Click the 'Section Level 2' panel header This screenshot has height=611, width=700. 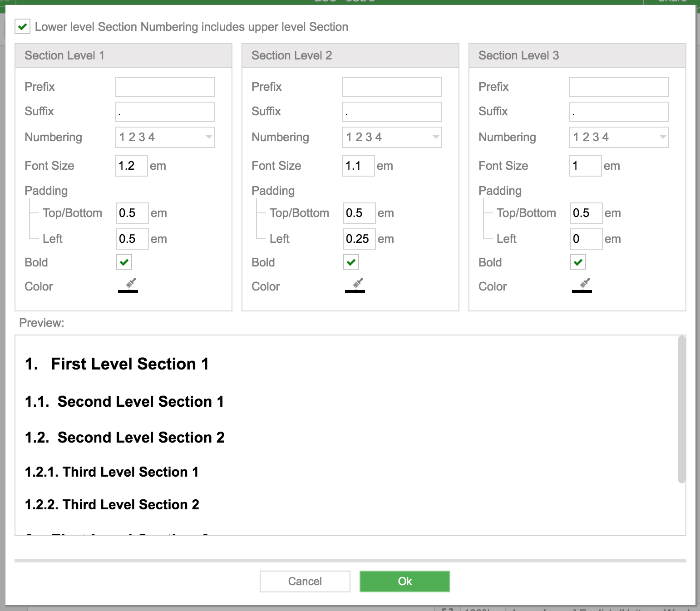click(x=350, y=56)
